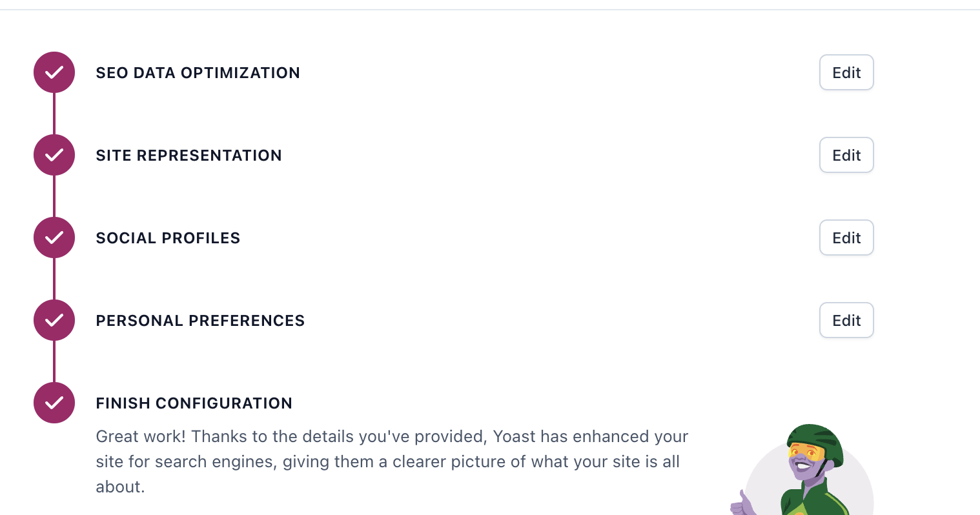Click the 'Great work!' description paragraph

(x=392, y=461)
